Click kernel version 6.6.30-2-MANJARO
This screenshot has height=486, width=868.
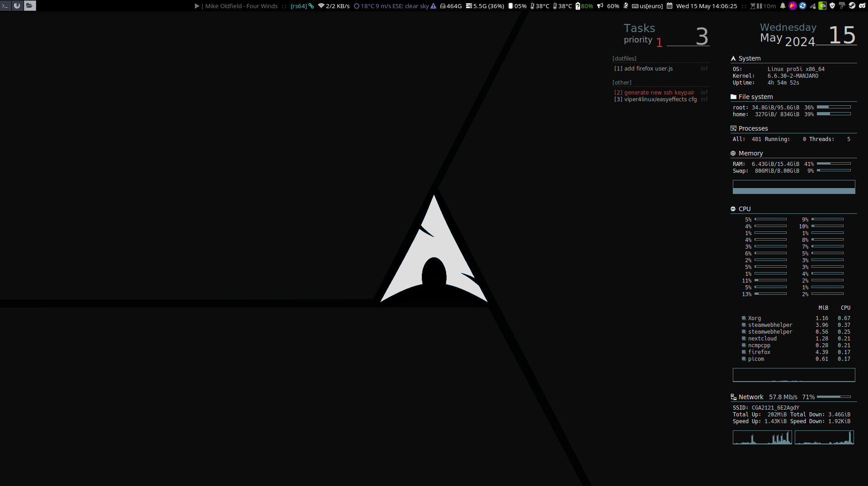793,75
